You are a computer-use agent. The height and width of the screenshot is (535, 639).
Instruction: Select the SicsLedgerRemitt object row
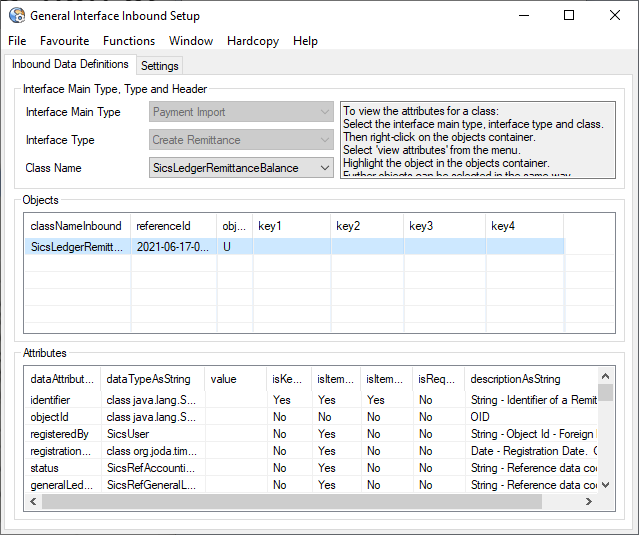(77, 246)
